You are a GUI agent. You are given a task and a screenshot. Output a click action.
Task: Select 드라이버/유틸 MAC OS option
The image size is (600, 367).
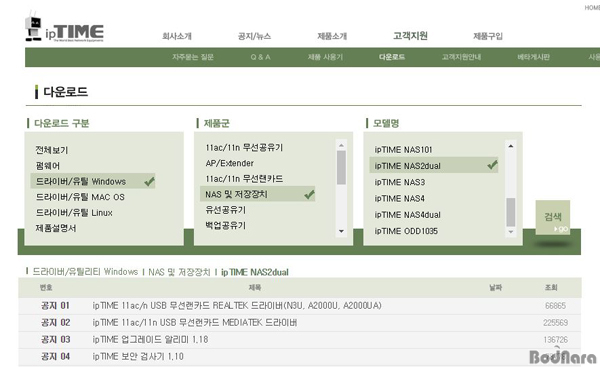pyautogui.click(x=80, y=197)
